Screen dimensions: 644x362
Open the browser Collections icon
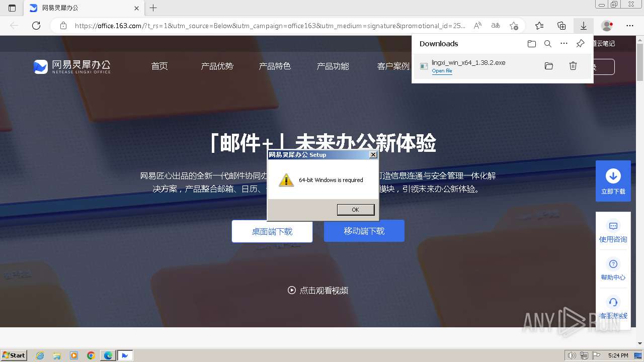coord(561,26)
